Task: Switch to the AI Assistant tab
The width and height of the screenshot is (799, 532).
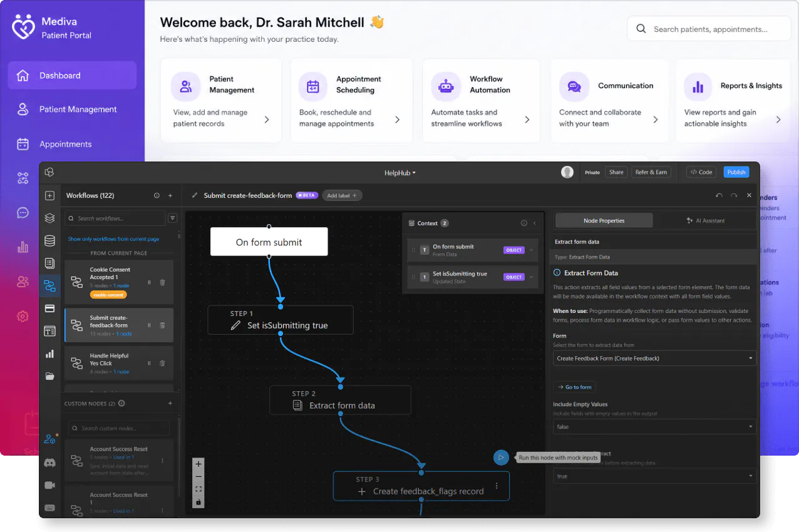Action: [x=706, y=220]
